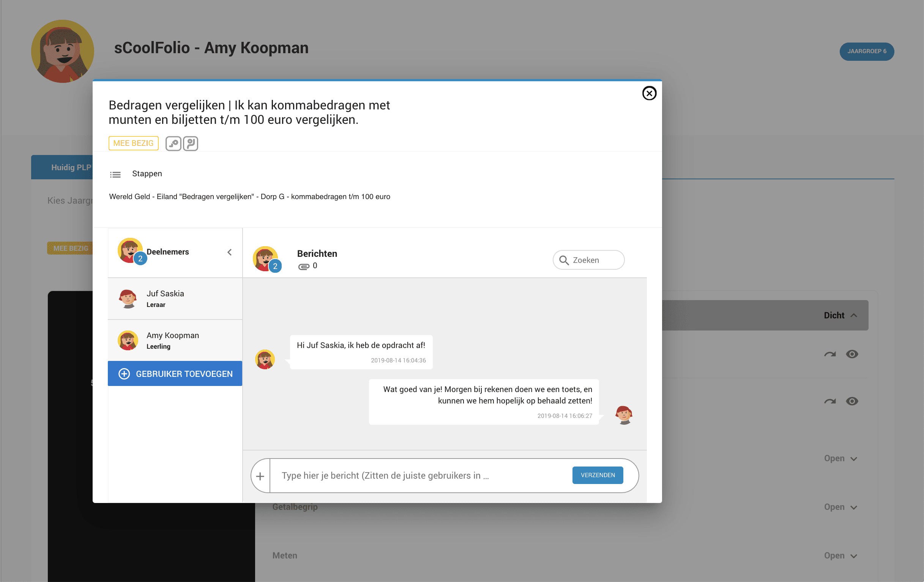Click the Getalbegrip category label
The width and height of the screenshot is (924, 582).
[x=295, y=507]
